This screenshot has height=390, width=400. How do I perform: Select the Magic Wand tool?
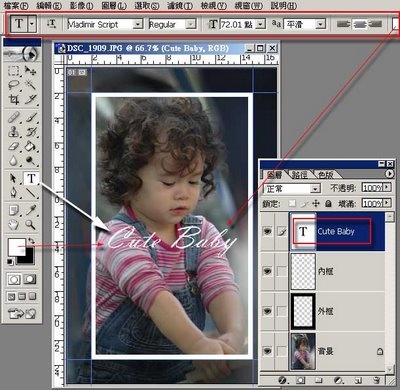click(31, 85)
